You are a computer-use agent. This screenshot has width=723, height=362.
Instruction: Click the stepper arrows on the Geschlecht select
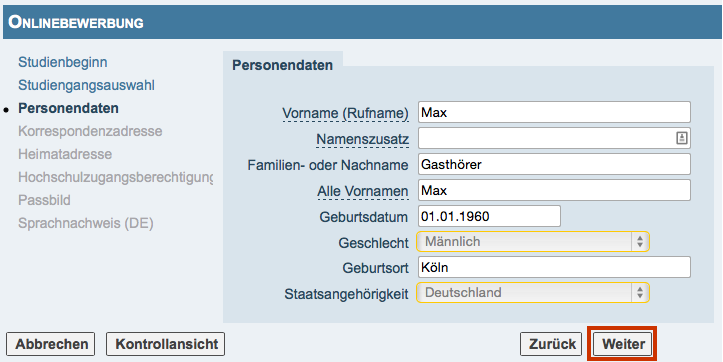point(640,242)
